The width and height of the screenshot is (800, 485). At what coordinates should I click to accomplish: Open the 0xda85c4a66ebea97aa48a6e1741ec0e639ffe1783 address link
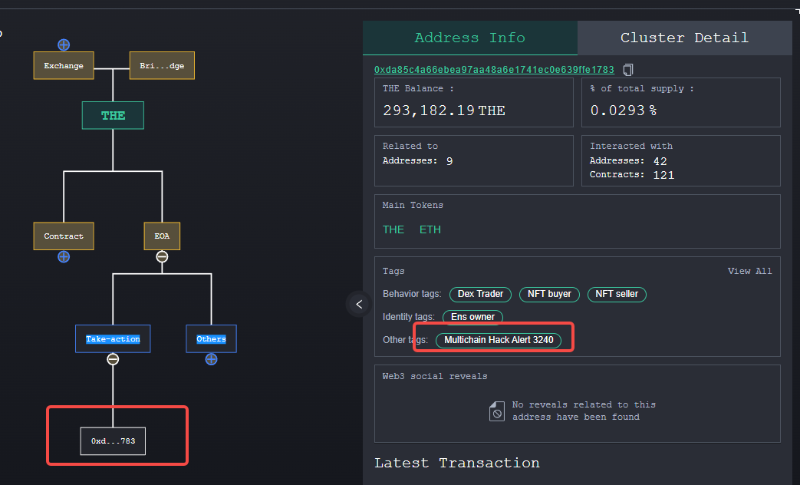click(494, 70)
